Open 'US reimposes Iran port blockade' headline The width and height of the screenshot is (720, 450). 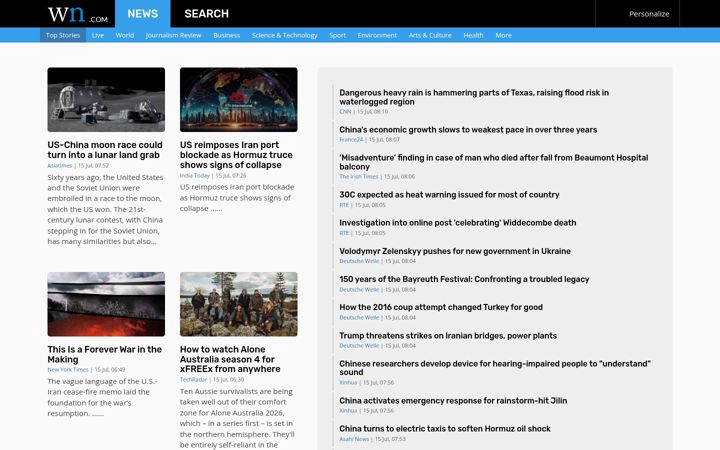click(x=236, y=155)
